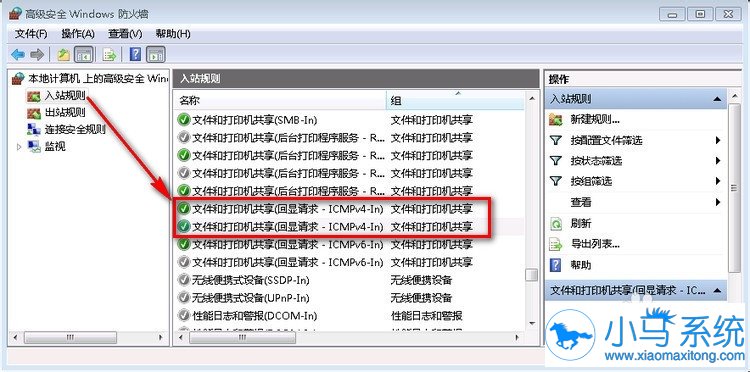750x372 pixels.
Task: Toggle the show/hide action pane toolbar icon
Action: [x=156, y=55]
